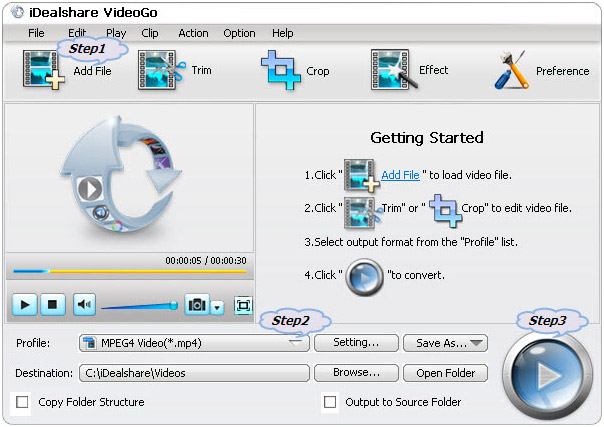Mute audio with the speaker icon
604x427 pixels.
(x=84, y=305)
